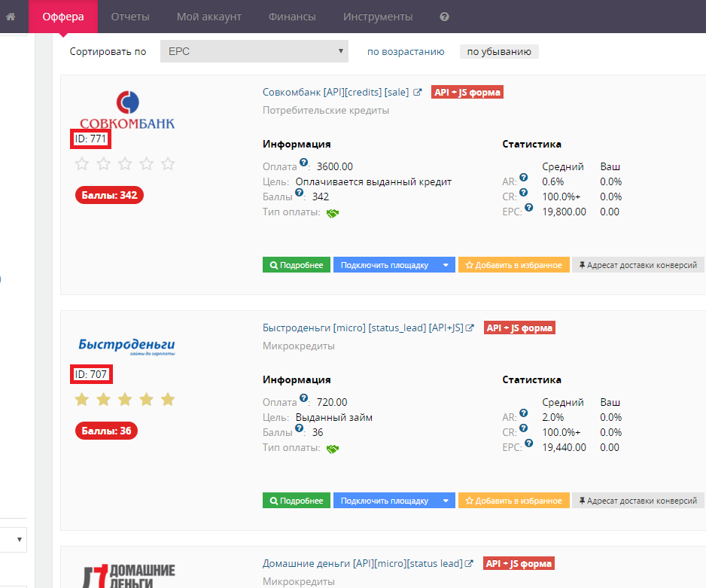Click external link icon next to Домашние деньги
Image resolution: width=706 pixels, height=588 pixels.
(469, 564)
